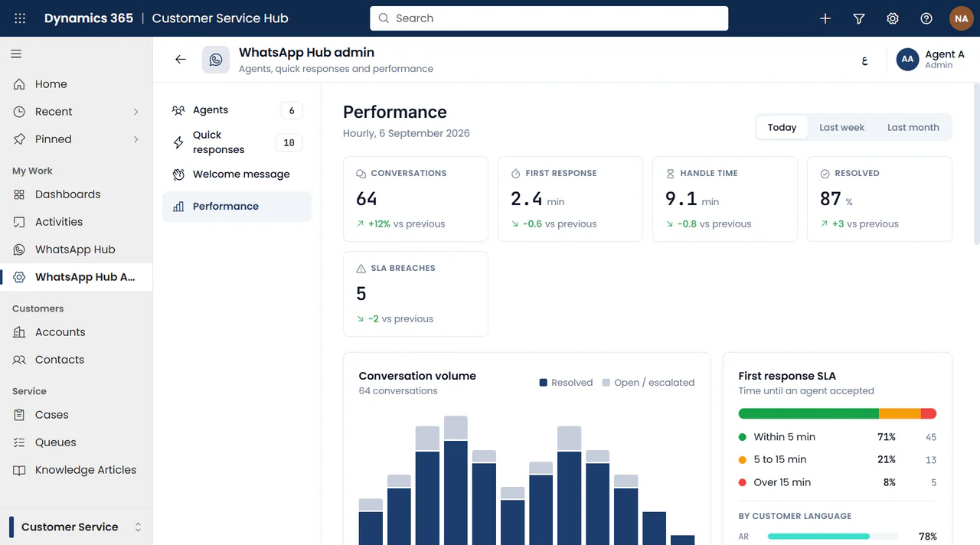Screen dimensions: 980x545
Task: Open Queues page
Action: coord(77,442)
